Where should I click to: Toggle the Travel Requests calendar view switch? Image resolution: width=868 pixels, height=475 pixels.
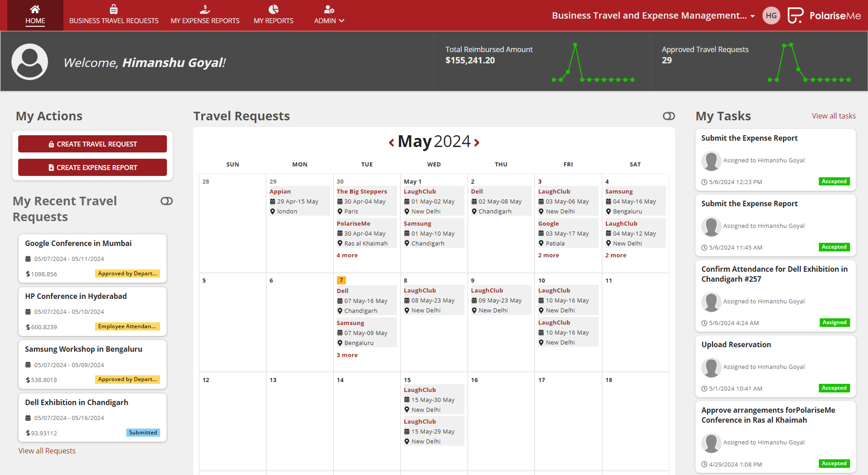click(x=669, y=116)
